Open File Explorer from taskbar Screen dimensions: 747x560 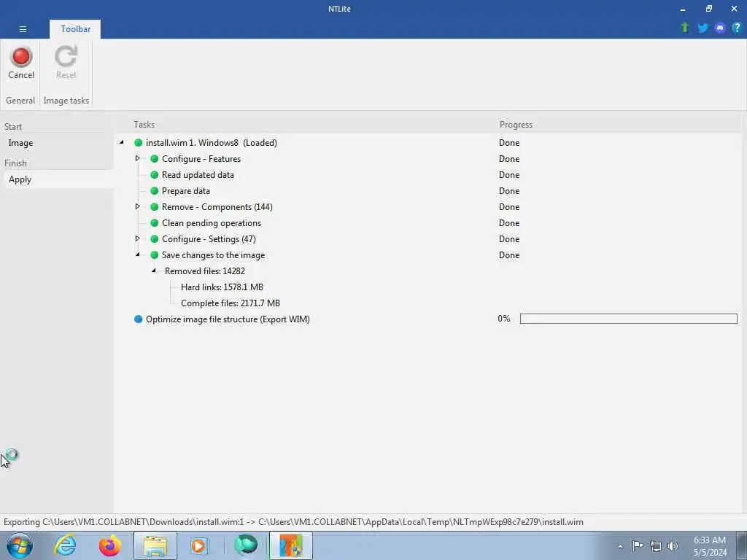(155, 545)
